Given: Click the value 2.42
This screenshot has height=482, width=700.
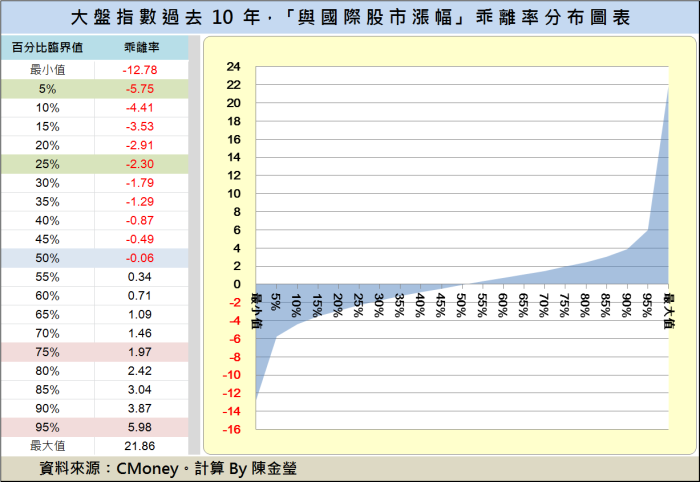Looking at the screenshot, I should (x=140, y=370).
